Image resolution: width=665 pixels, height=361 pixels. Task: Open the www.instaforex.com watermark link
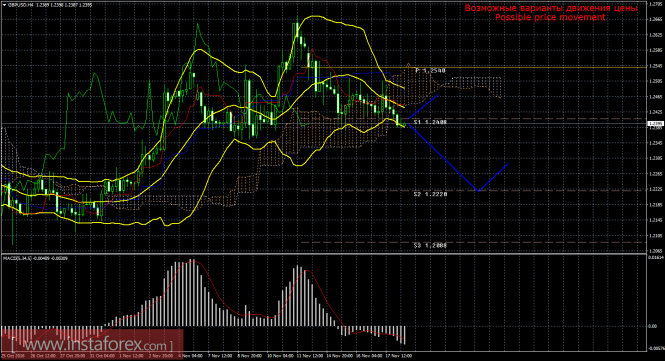pyautogui.click(x=92, y=344)
